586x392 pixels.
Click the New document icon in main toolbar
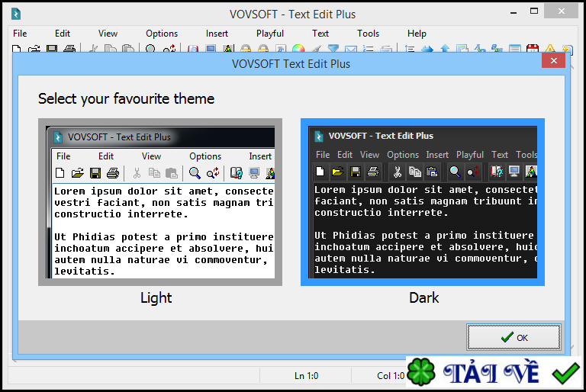[x=17, y=49]
